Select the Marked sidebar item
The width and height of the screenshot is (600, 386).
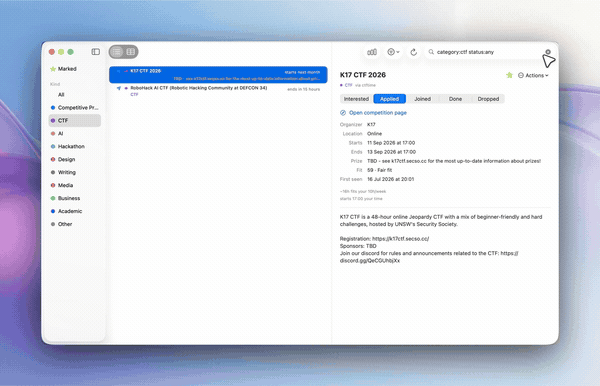pos(75,69)
